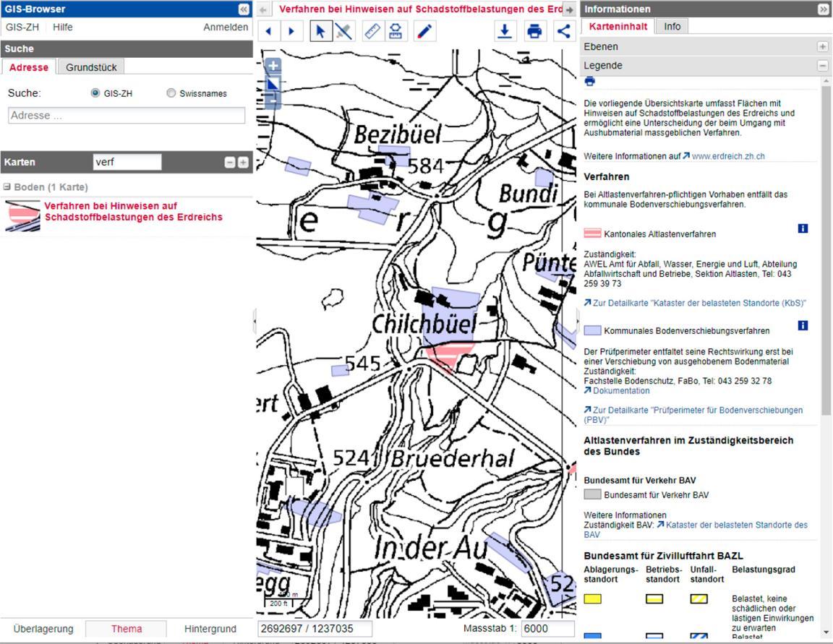Choose the Swissnames radio option
The height and width of the screenshot is (644, 833).
(x=171, y=93)
